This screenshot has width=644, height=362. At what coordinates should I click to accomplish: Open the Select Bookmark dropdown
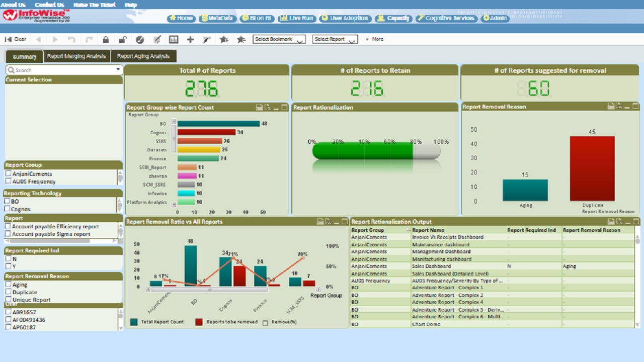coord(279,39)
